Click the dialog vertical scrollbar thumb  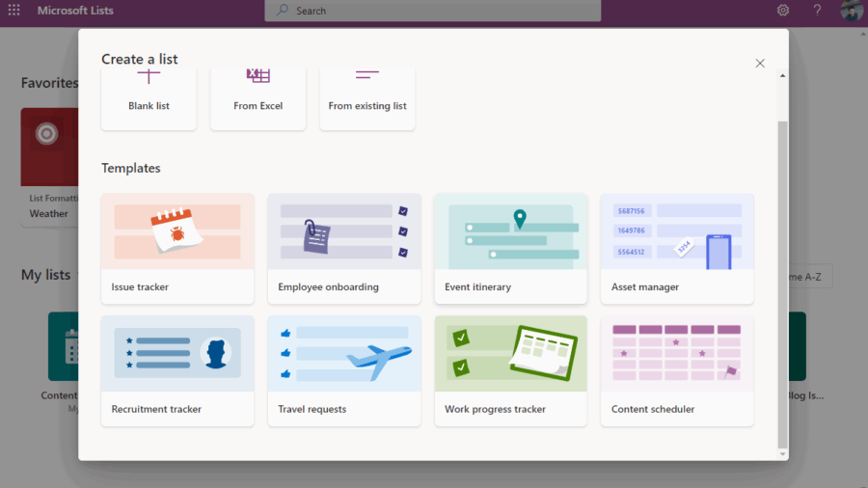tap(783, 285)
